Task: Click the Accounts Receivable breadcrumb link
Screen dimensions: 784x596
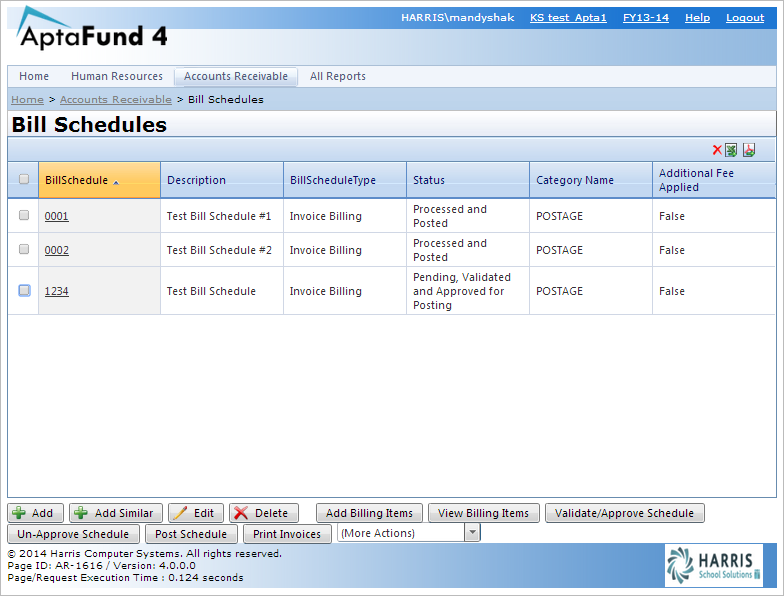Action: click(x=116, y=100)
